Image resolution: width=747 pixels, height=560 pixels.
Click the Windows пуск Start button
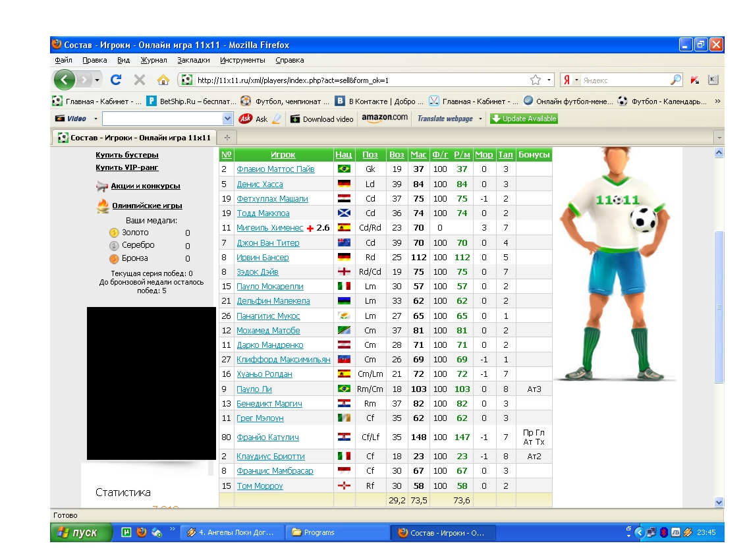pyautogui.click(x=79, y=532)
